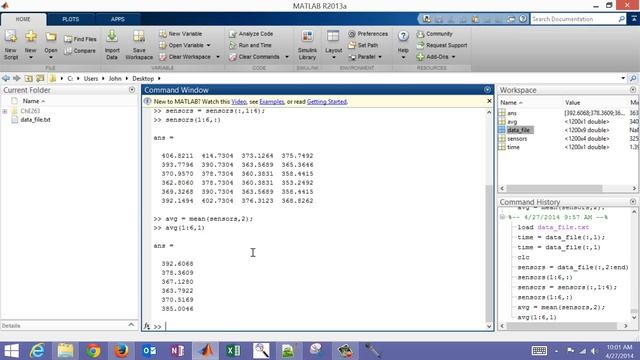This screenshot has width=640, height=360.
Task: Select Desktop in the address path
Action: click(x=143, y=78)
